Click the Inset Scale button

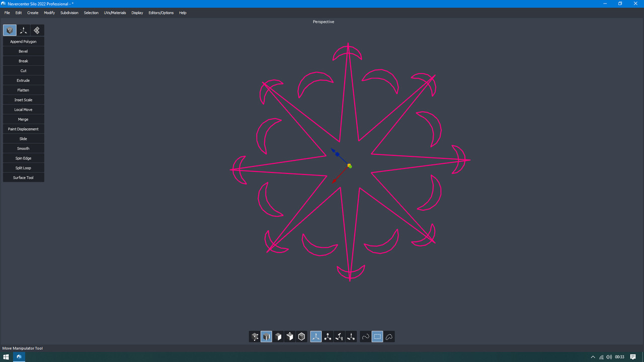click(24, 100)
